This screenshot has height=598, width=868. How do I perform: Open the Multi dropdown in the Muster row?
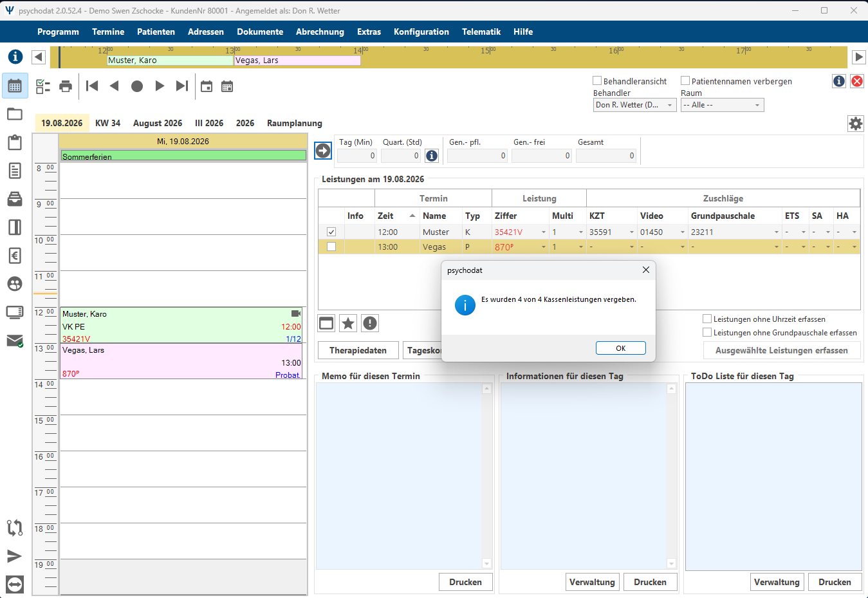581,232
